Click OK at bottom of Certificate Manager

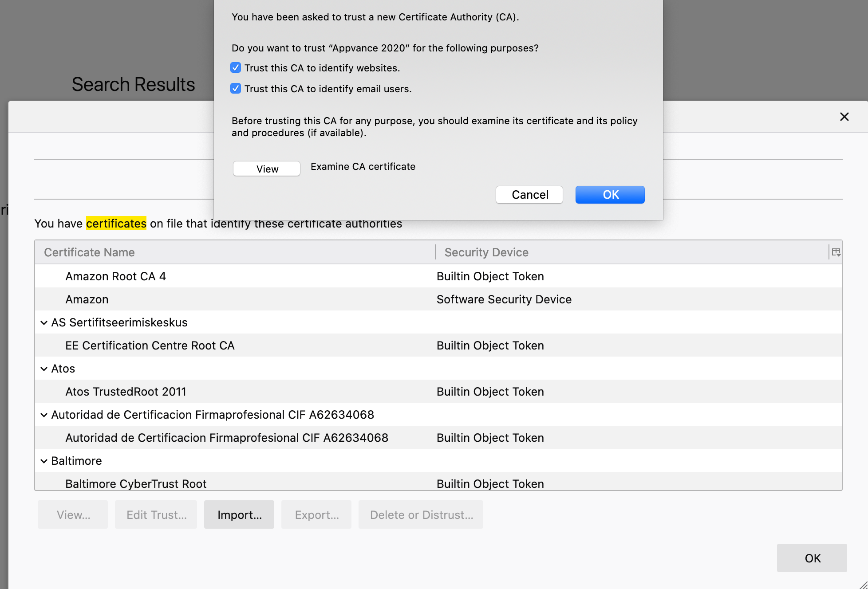[x=812, y=558]
